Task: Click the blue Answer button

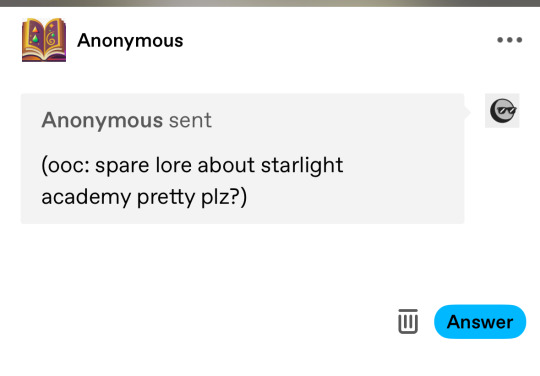Action: pyautogui.click(x=480, y=322)
